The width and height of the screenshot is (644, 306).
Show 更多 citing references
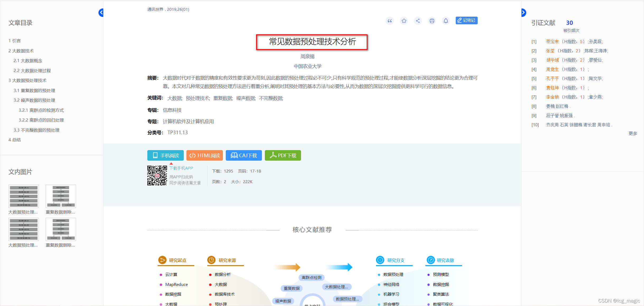tap(633, 133)
